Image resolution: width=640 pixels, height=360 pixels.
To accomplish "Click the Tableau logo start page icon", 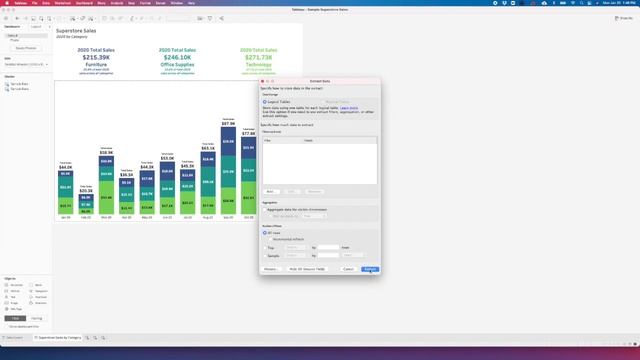I will tap(6, 18).
